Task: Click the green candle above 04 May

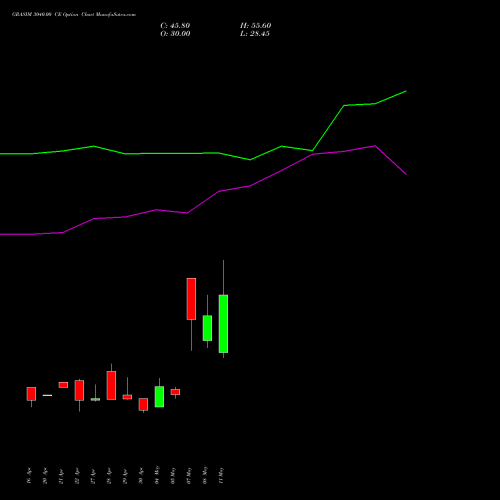Action: (159, 397)
